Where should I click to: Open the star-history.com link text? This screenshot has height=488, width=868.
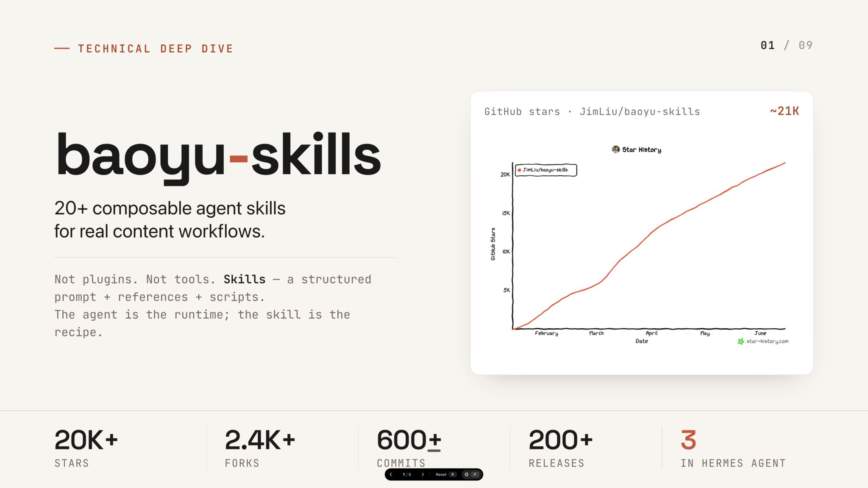768,341
